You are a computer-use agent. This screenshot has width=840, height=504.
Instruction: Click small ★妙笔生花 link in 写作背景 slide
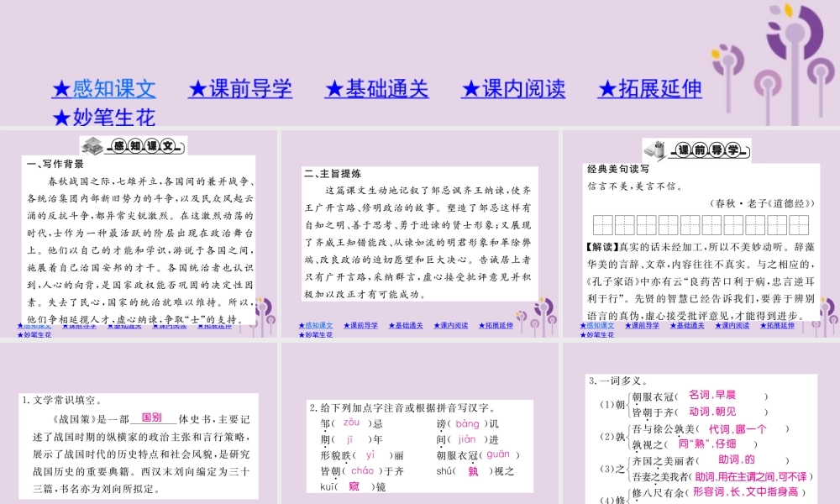[x=34, y=335]
